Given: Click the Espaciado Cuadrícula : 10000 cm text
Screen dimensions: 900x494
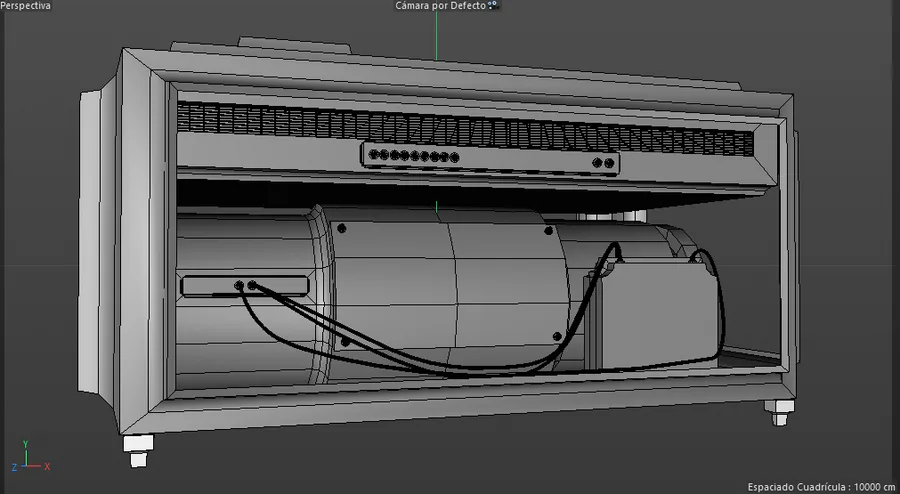Looking at the screenshot, I should point(821,487).
